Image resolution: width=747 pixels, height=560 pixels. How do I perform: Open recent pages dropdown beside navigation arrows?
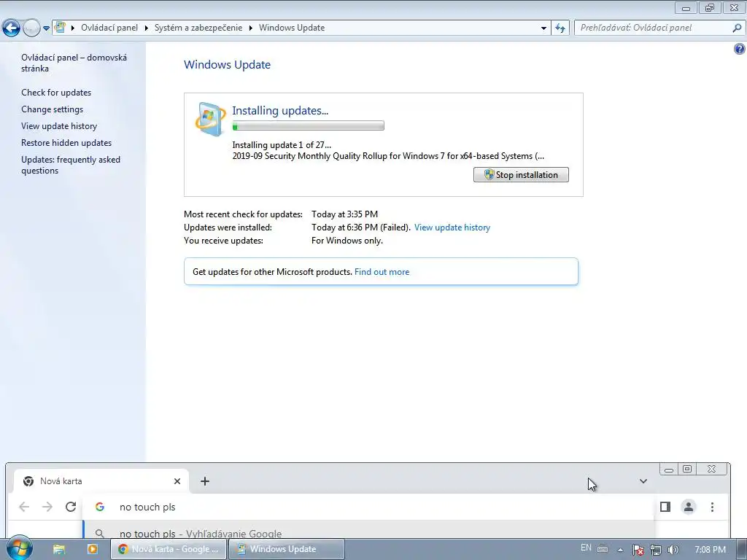pyautogui.click(x=46, y=28)
